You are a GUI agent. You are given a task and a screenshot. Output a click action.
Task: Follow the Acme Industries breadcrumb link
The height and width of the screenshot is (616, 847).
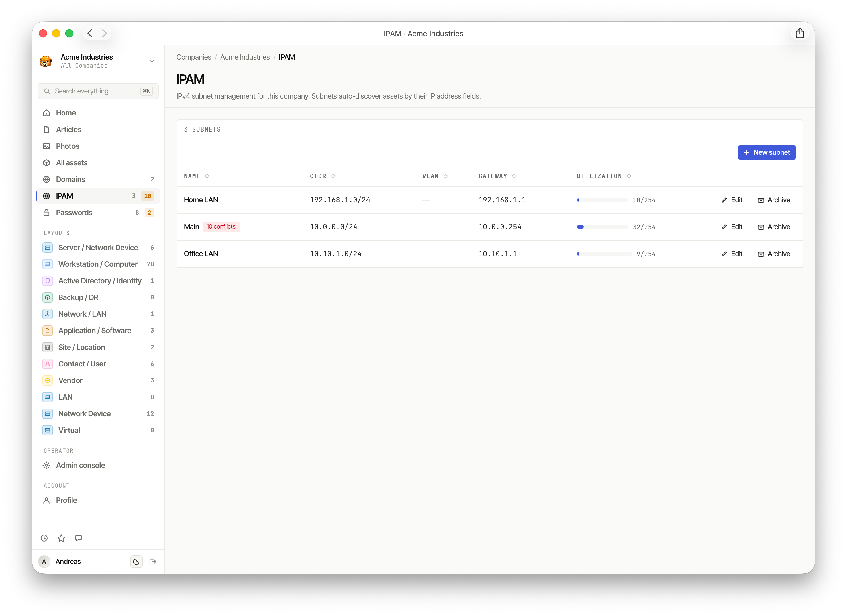[x=245, y=57]
